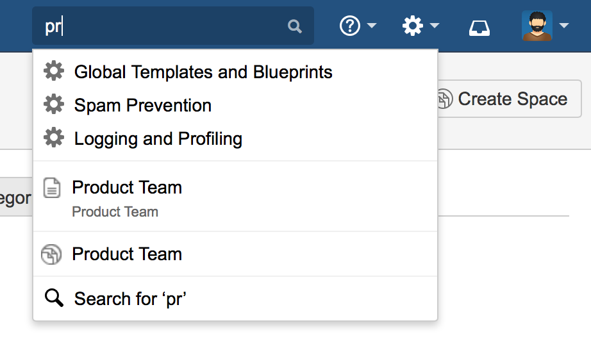591x364 pixels.
Task: Click the user profile avatar
Action: tap(537, 26)
